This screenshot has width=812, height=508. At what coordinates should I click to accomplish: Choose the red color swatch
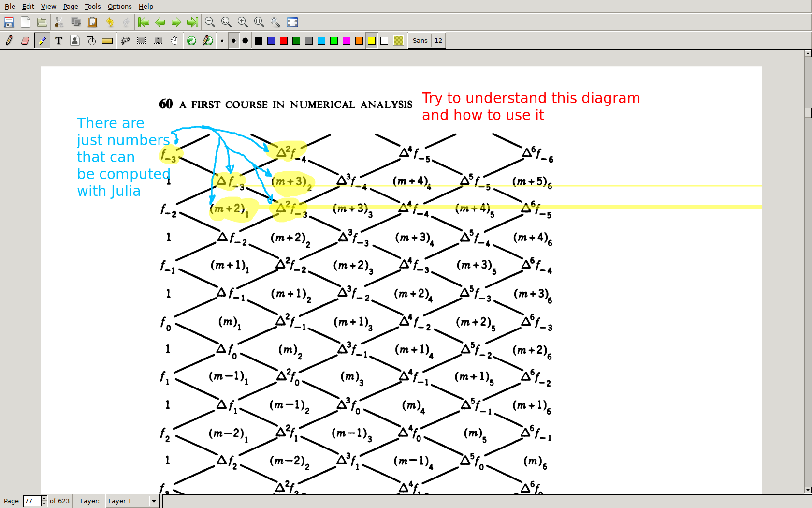(284, 41)
